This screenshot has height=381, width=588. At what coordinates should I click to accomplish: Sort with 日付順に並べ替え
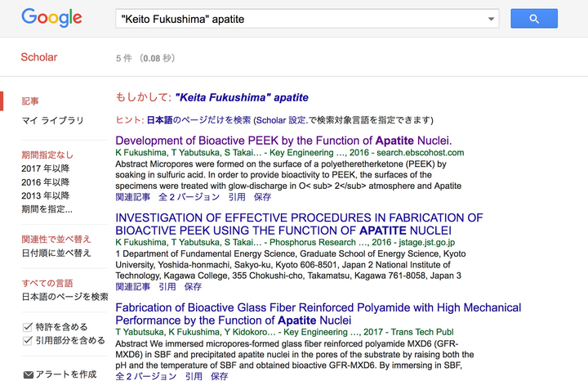coord(56,253)
